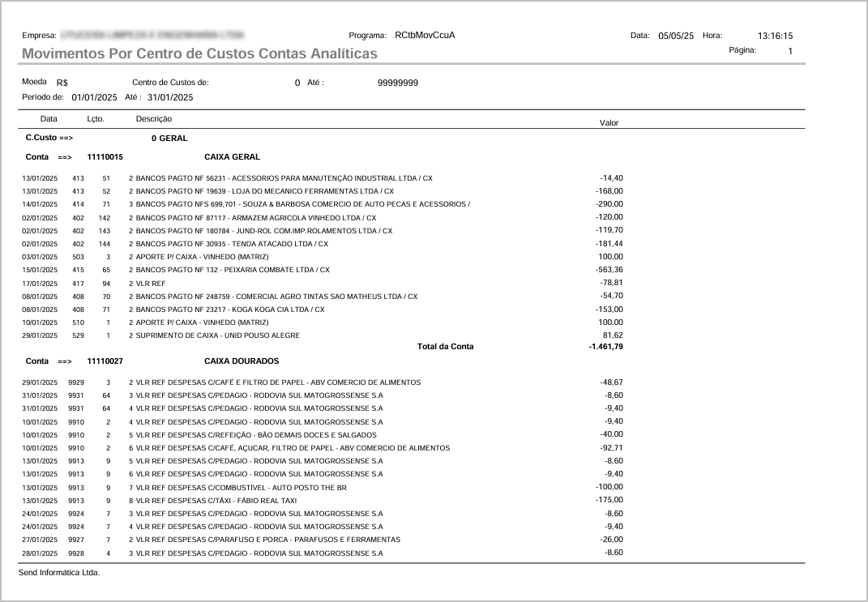This screenshot has height=602, width=868.
Task: Click the report date 05/05/25
Action: (x=676, y=36)
